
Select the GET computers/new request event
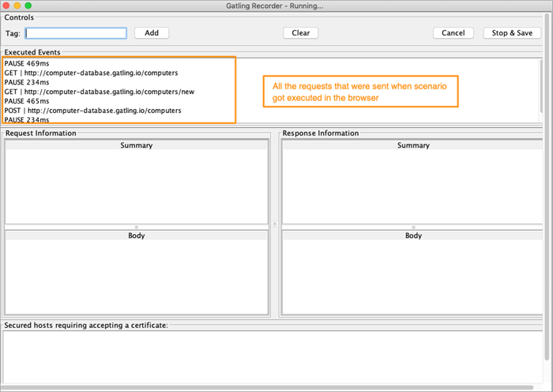pyautogui.click(x=99, y=92)
